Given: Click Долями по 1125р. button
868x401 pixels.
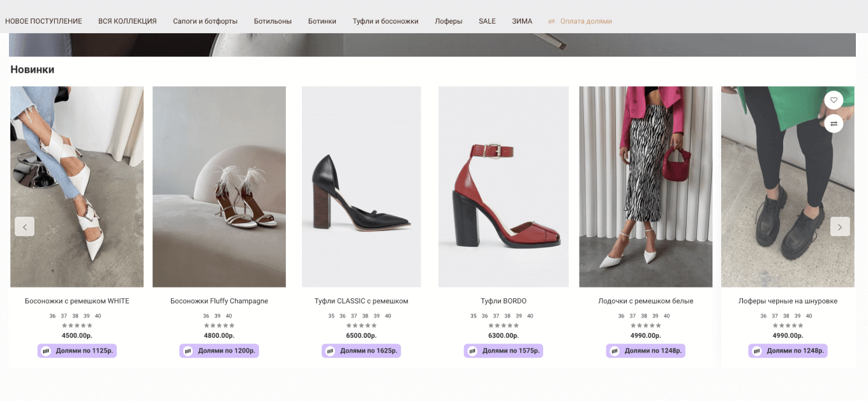Looking at the screenshot, I should click(77, 351).
